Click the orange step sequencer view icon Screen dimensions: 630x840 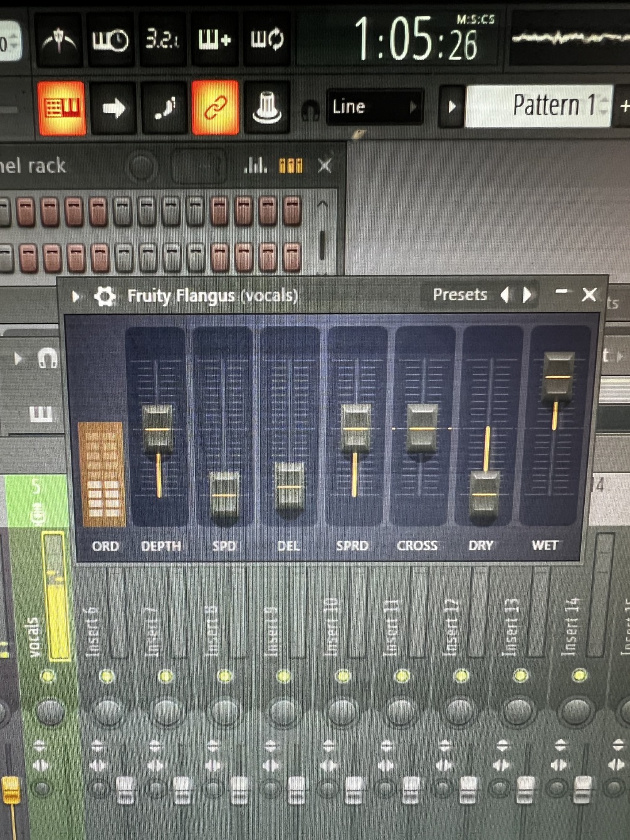(x=291, y=165)
